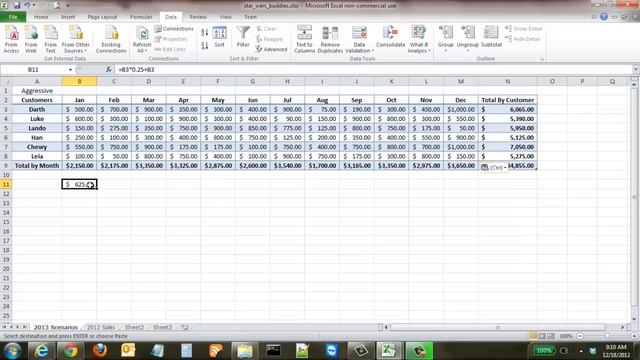Open the From Other Sources dropdown

(76, 39)
